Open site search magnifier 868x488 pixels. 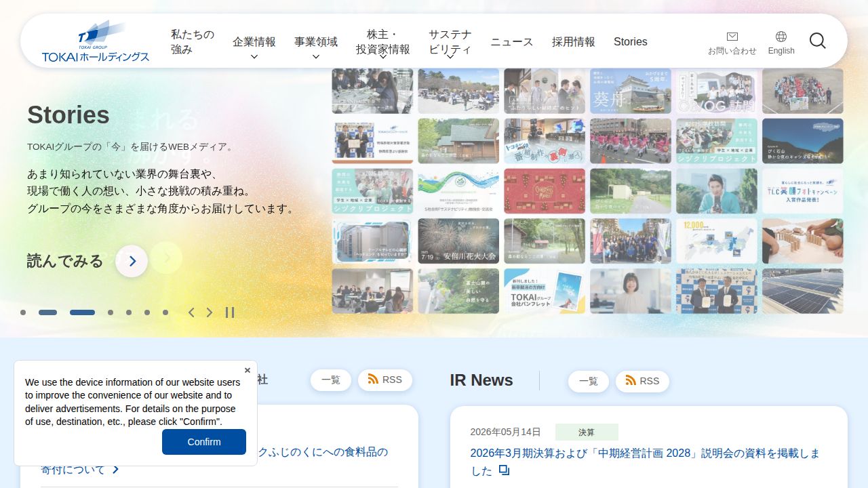818,41
